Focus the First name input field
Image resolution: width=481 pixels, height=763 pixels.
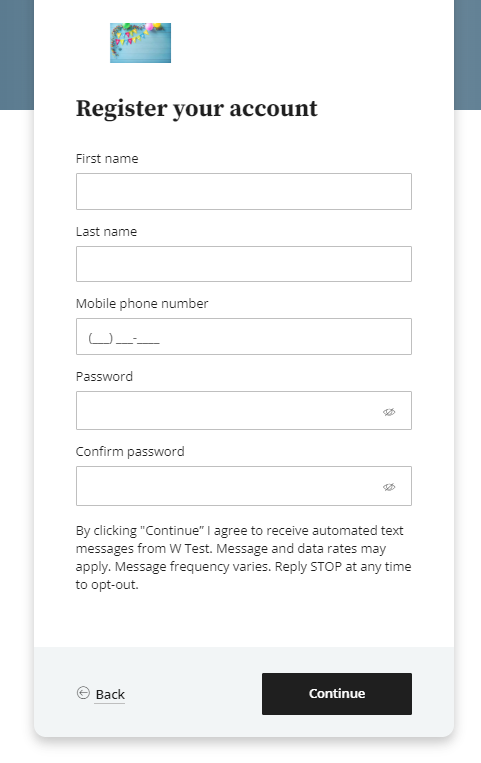coord(243,191)
